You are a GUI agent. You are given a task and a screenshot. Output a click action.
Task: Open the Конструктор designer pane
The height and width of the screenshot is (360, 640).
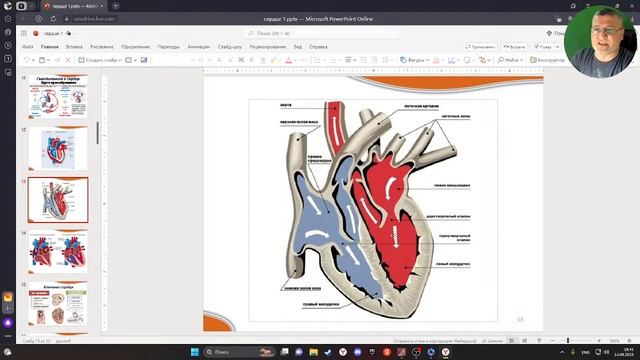(x=547, y=60)
